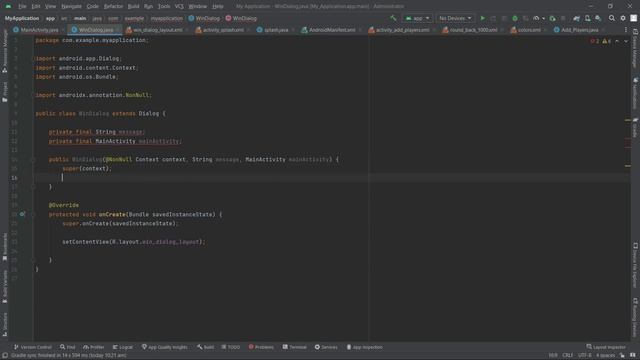
Task: Open the No Devices selector dropdown
Action: point(455,18)
